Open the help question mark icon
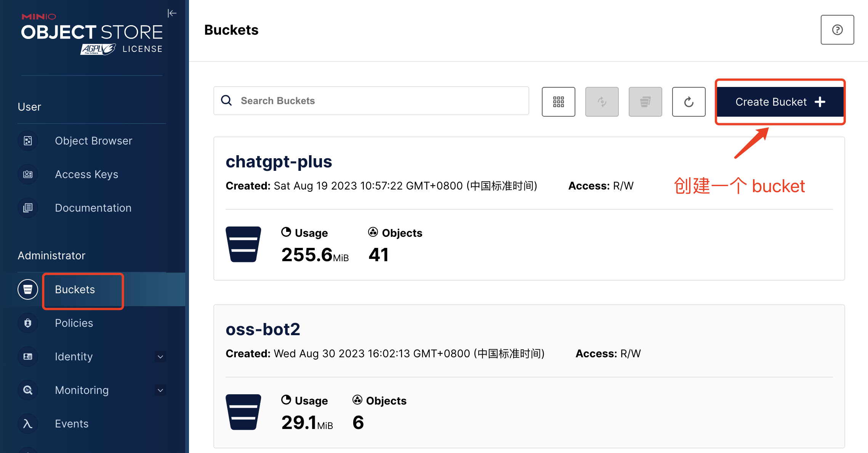Image resolution: width=868 pixels, height=453 pixels. (x=837, y=30)
